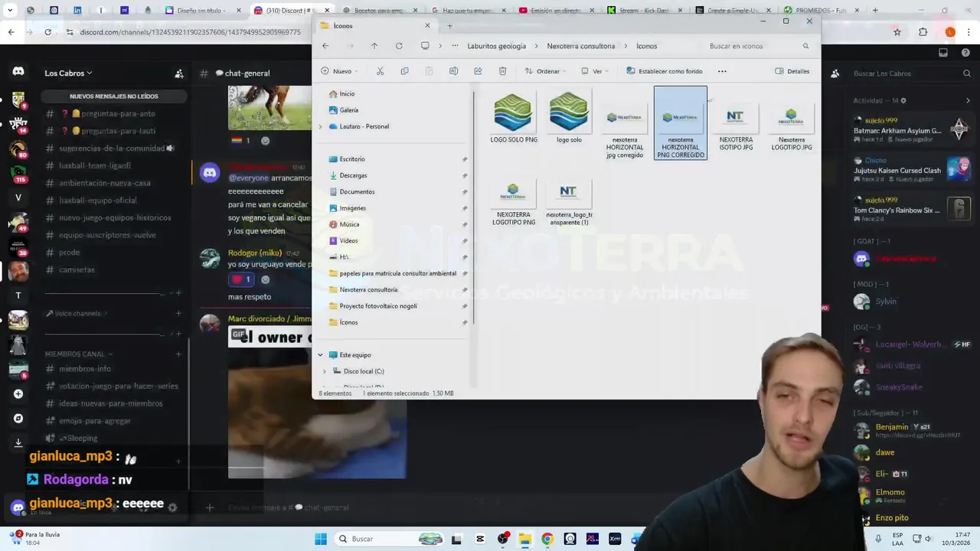Viewport: 980px width, 551px height.
Task: Reload the Discord page in Chrome
Action: click(x=47, y=32)
